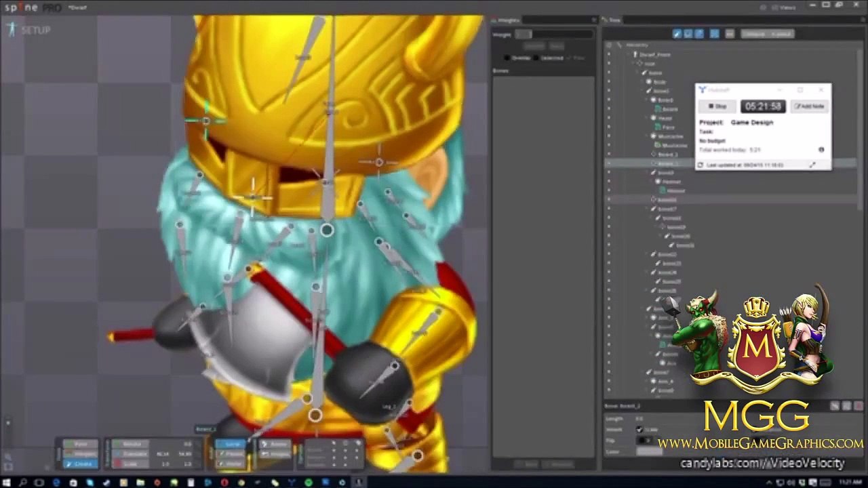
Task: Click the Translate X value field
Action: (x=163, y=453)
